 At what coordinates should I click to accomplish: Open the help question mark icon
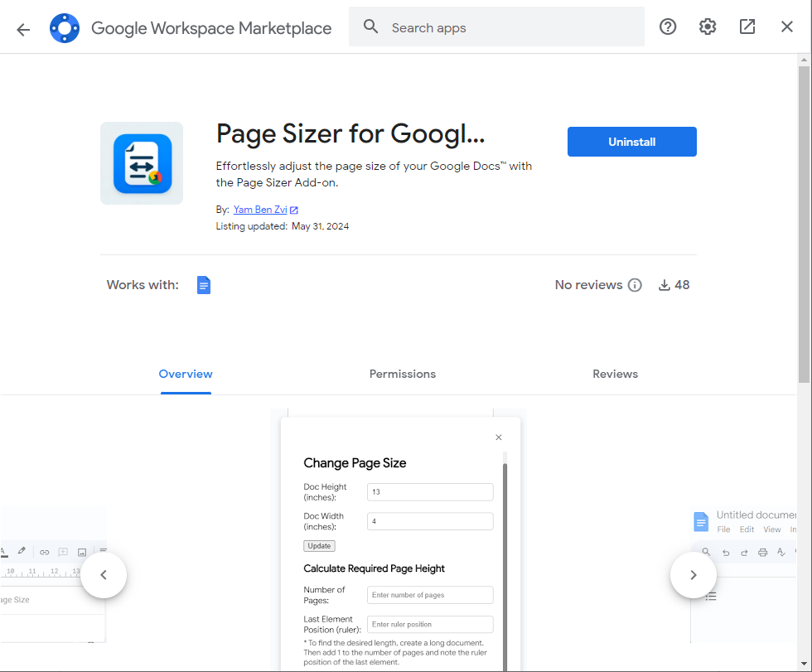[668, 27]
